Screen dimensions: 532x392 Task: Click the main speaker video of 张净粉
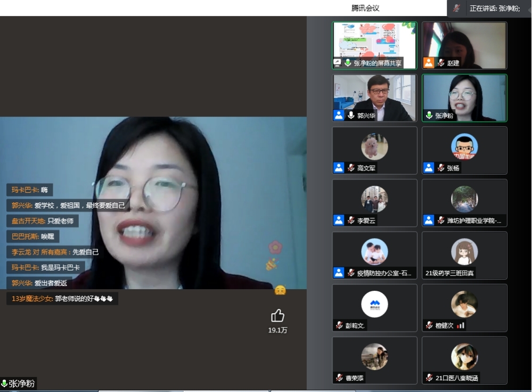[x=153, y=203]
